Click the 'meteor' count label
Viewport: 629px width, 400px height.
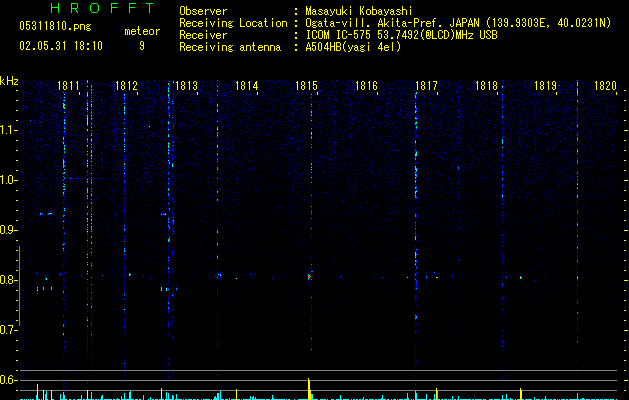(x=142, y=31)
